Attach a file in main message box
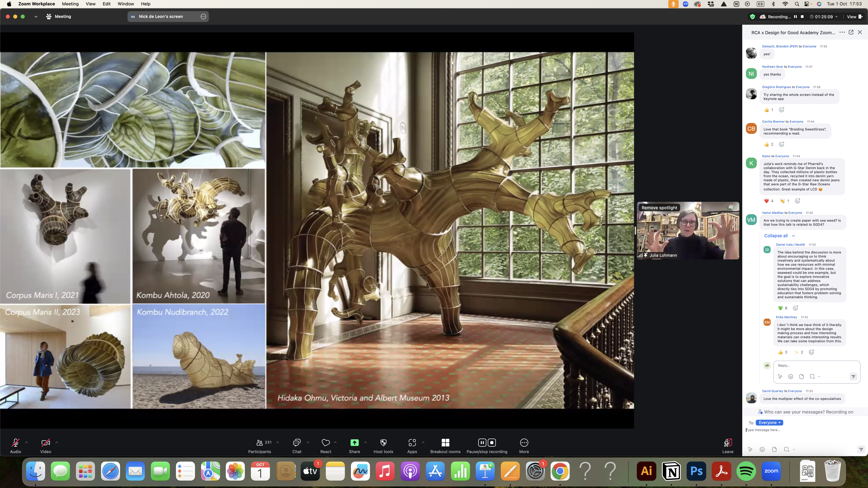868x488 pixels. click(774, 449)
